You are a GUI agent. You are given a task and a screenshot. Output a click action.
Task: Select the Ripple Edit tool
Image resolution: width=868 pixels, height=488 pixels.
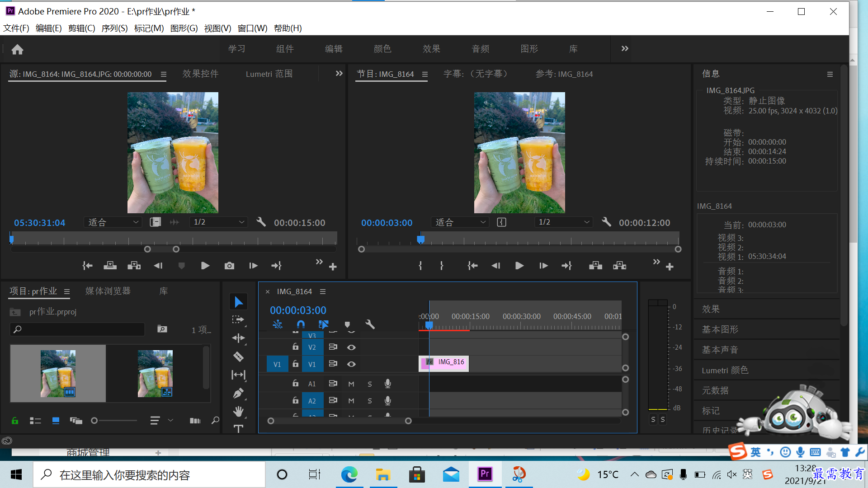pos(238,338)
